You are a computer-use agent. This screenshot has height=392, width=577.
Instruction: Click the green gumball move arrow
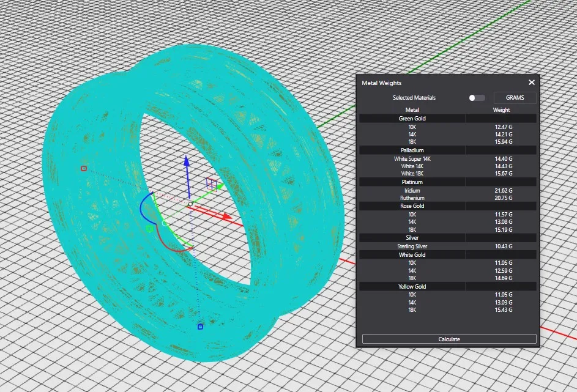[220, 186]
